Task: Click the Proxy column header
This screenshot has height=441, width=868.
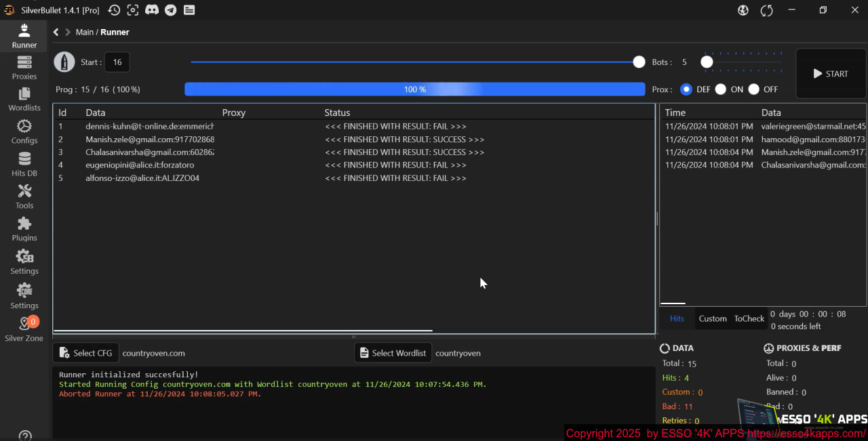Action: pos(234,112)
